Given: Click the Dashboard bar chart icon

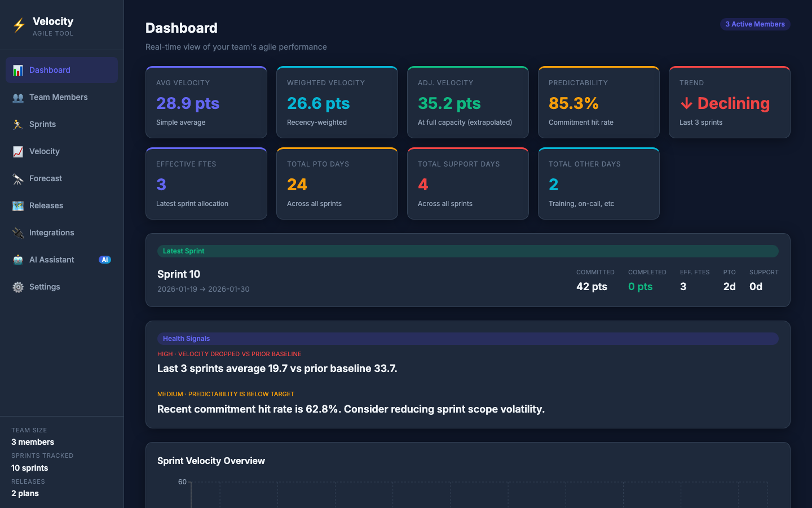Looking at the screenshot, I should pyautogui.click(x=18, y=71).
